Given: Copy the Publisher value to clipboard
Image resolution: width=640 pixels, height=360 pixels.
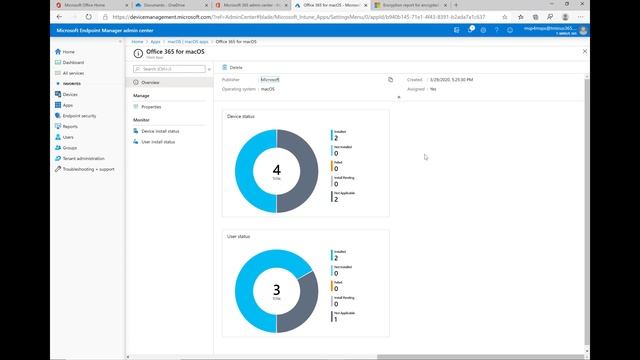Looking at the screenshot, I should pos(391,80).
